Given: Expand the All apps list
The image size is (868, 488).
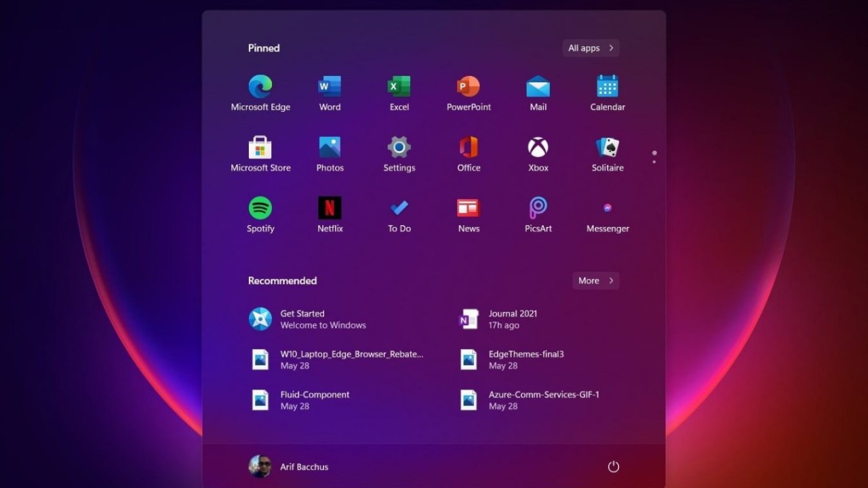Looking at the screenshot, I should 591,48.
